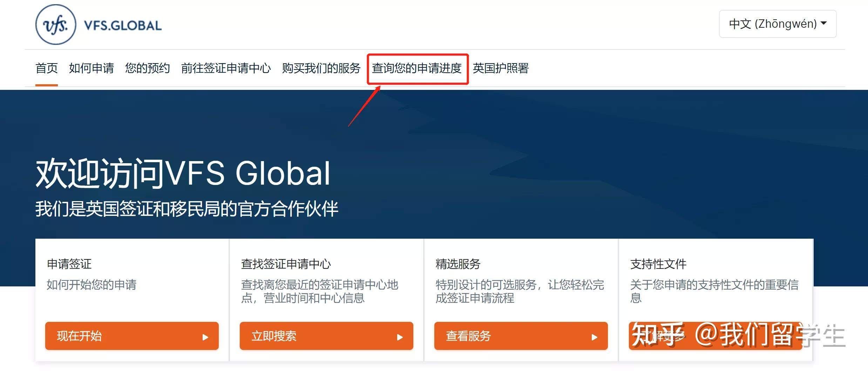This screenshot has height=371, width=868.
Task: Open the 如何申请 menu item
Action: pyautogui.click(x=91, y=68)
